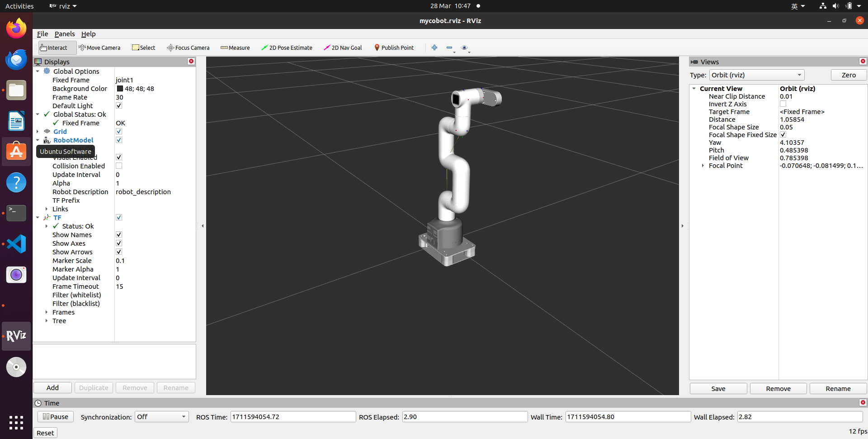Select the 2D Nav Goal tool
Viewport: 868px width, 439px height.
point(343,48)
